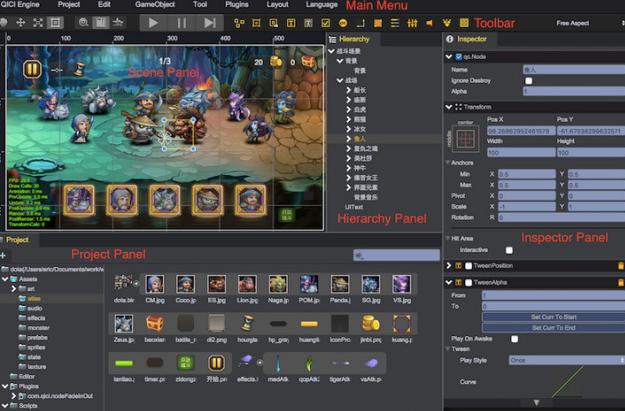Open the Play Style dropdown
Viewport: 625px width, 411px height.
click(x=566, y=360)
